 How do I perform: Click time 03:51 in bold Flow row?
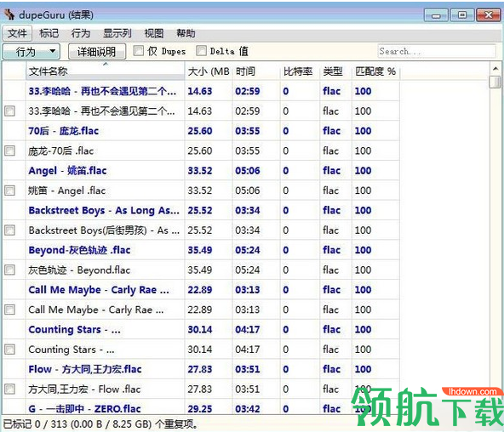pos(248,369)
